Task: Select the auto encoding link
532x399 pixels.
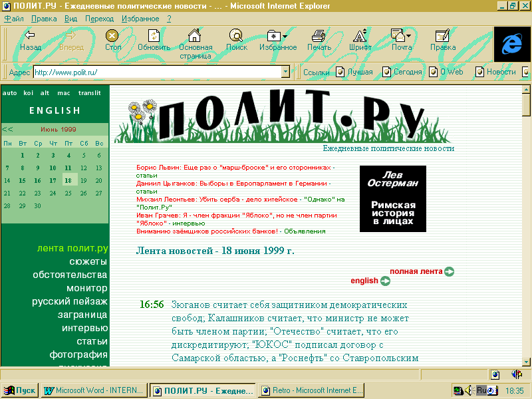Action: 9,93
